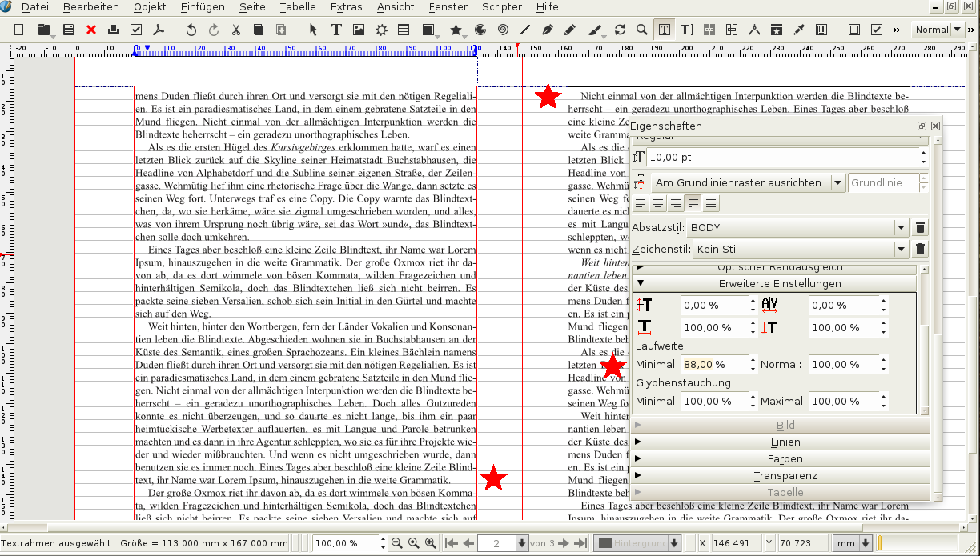Go to the next page arrow
This screenshot has height=556, width=980.
(x=563, y=543)
